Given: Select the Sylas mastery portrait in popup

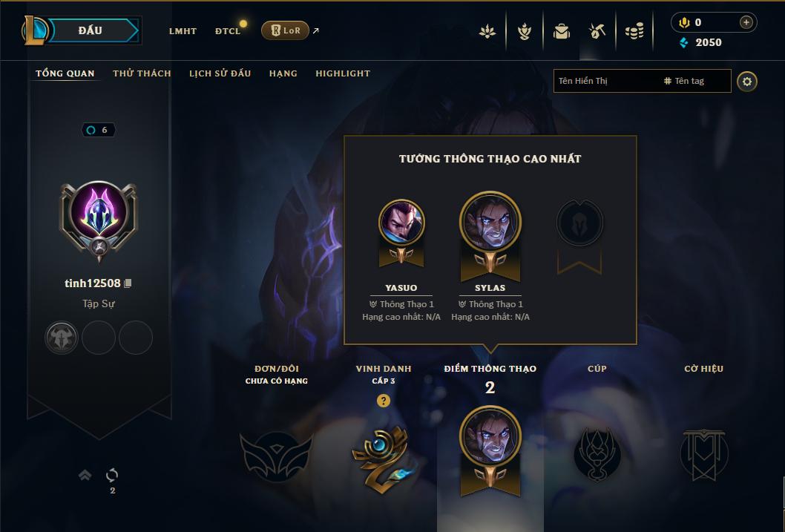Looking at the screenshot, I should (x=490, y=222).
